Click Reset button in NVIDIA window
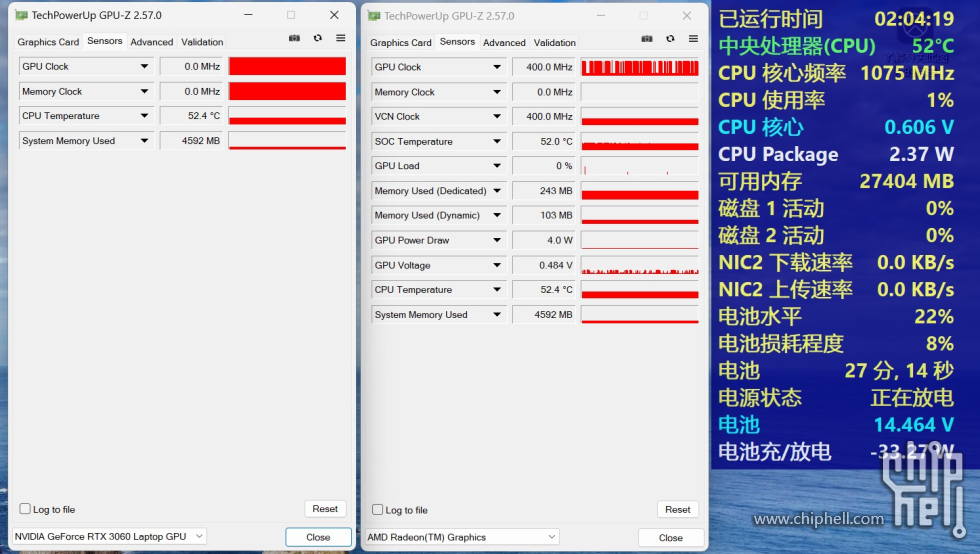This screenshot has height=554, width=980. click(325, 509)
